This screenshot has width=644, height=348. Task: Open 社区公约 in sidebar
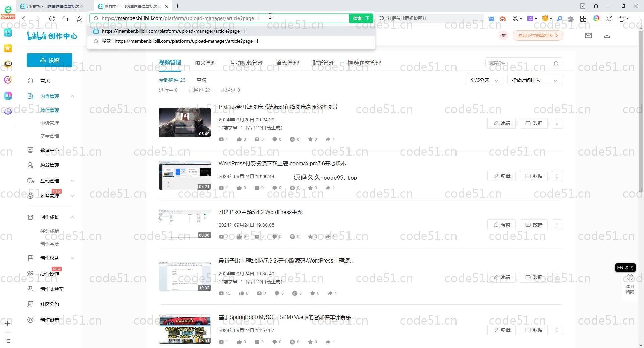(x=50, y=304)
